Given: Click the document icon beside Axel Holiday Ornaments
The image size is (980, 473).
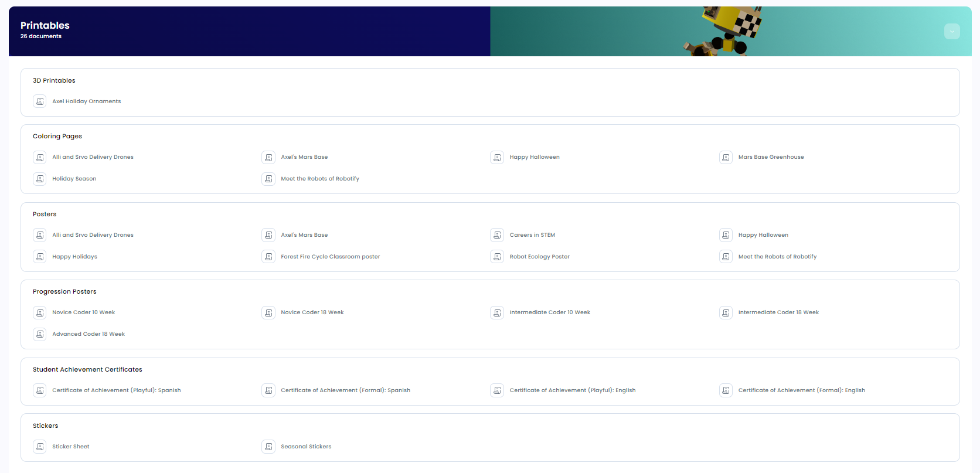Looking at the screenshot, I should pos(40,101).
